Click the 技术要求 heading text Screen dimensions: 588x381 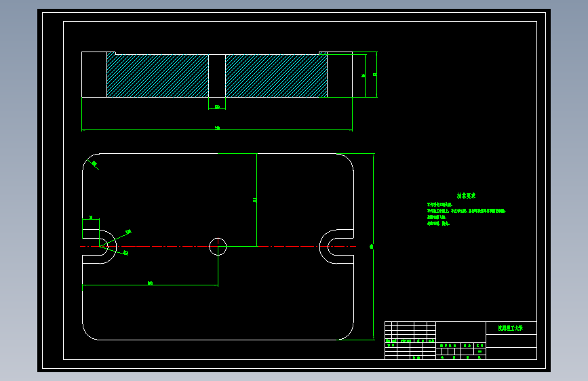pos(466,195)
